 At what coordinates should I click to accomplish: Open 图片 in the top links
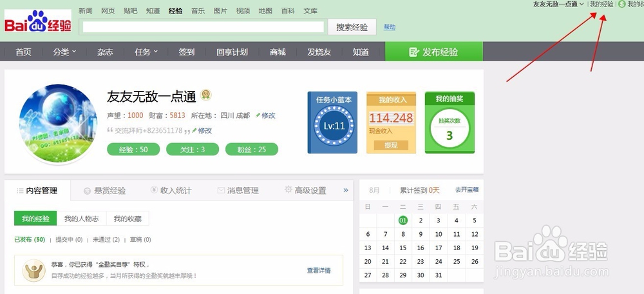220,11
